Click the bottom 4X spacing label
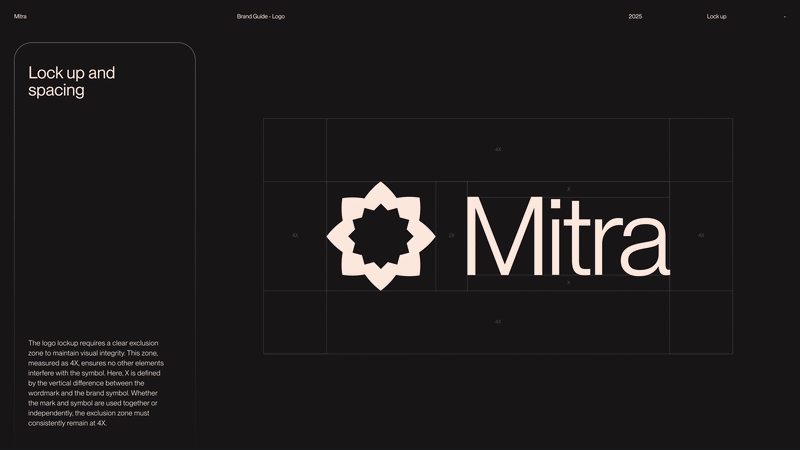800x450 pixels. click(498, 322)
